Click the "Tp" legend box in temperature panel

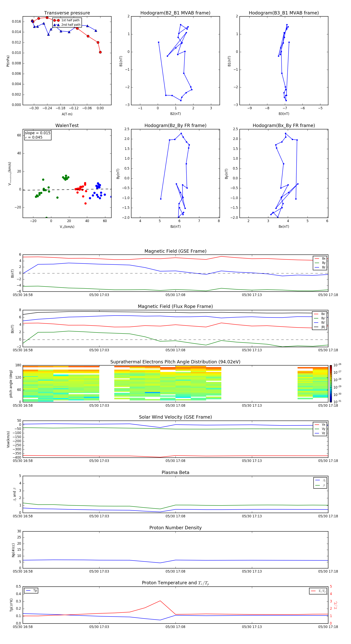(31, 591)
